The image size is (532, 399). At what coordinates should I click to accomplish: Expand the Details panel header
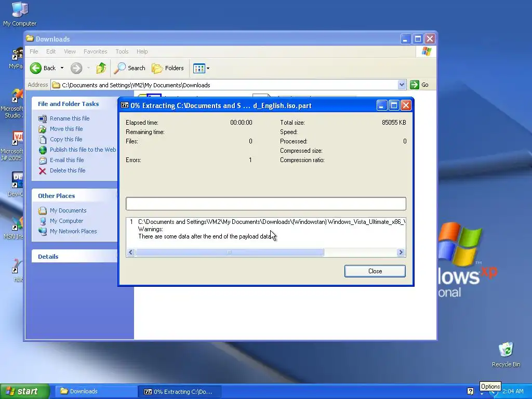pyautogui.click(x=75, y=257)
